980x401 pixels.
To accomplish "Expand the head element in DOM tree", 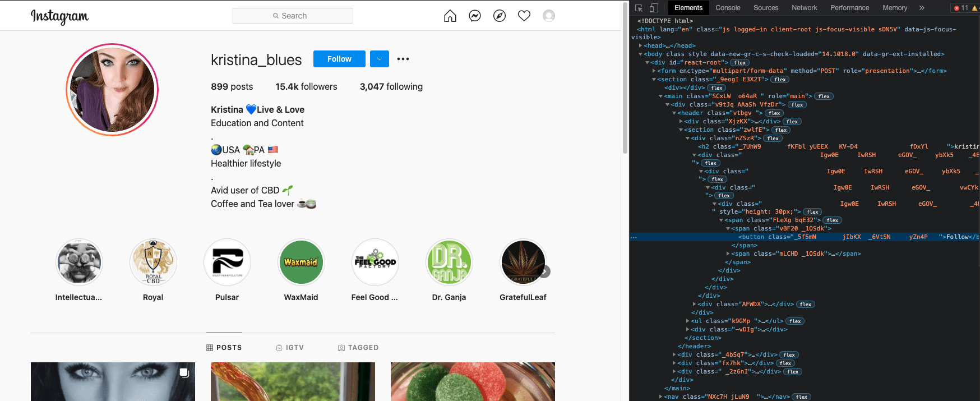I will click(640, 46).
